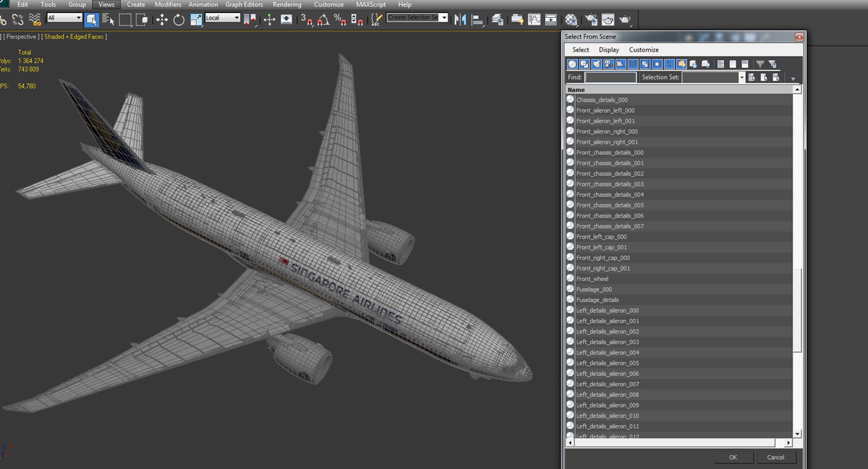Open Schematic View
The height and width of the screenshot is (469, 868).
pos(551,19)
